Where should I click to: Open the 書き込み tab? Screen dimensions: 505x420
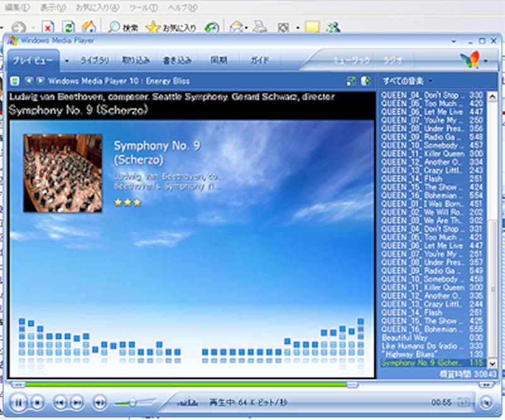point(177,60)
